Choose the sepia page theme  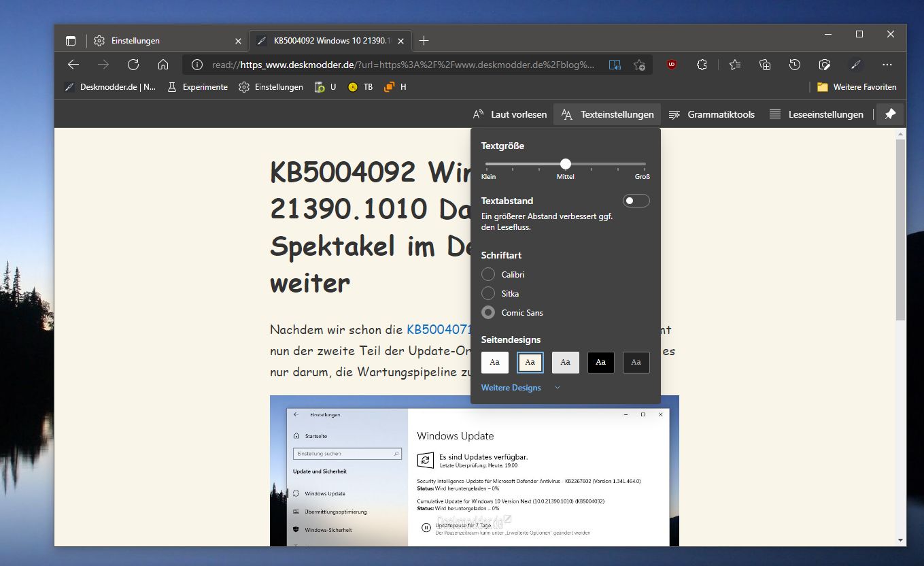(530, 363)
